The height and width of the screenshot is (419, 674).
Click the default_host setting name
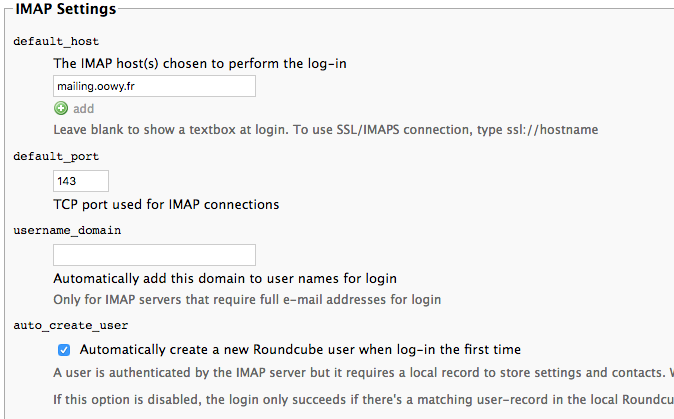(x=55, y=42)
